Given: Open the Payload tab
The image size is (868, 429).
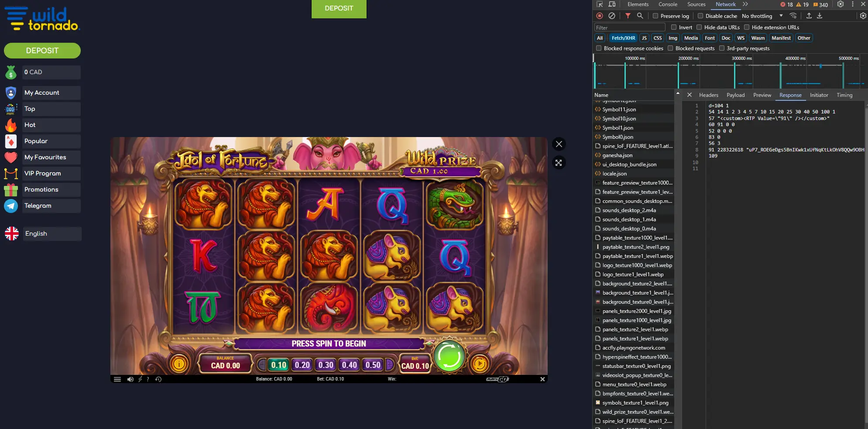Looking at the screenshot, I should tap(735, 95).
